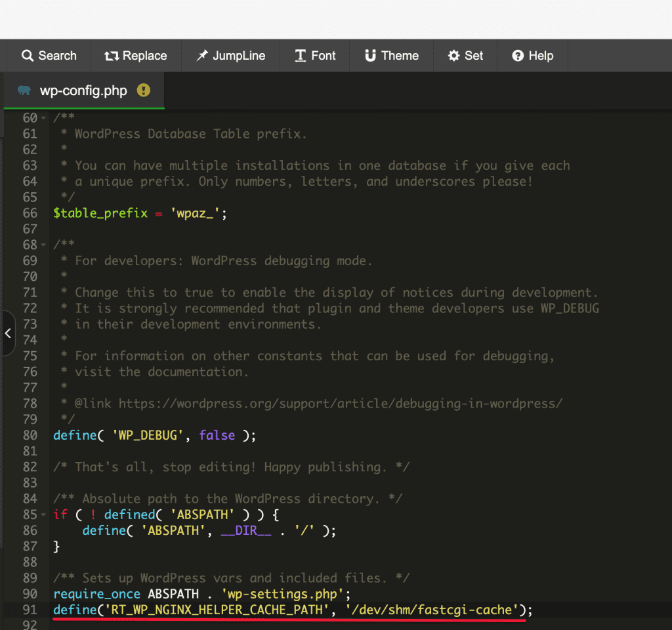Screen dimensions: 672x630
Task: Open the Set toolbar button
Action: [x=465, y=56]
